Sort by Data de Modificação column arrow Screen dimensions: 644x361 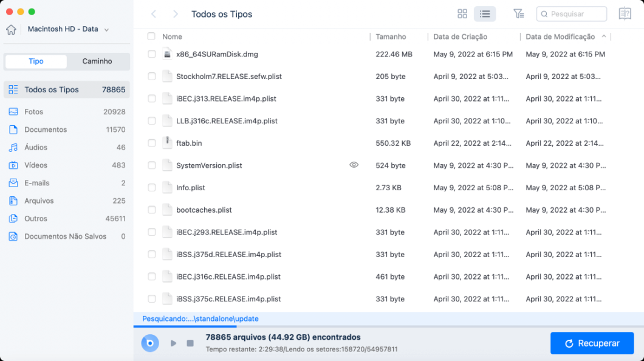(x=604, y=36)
